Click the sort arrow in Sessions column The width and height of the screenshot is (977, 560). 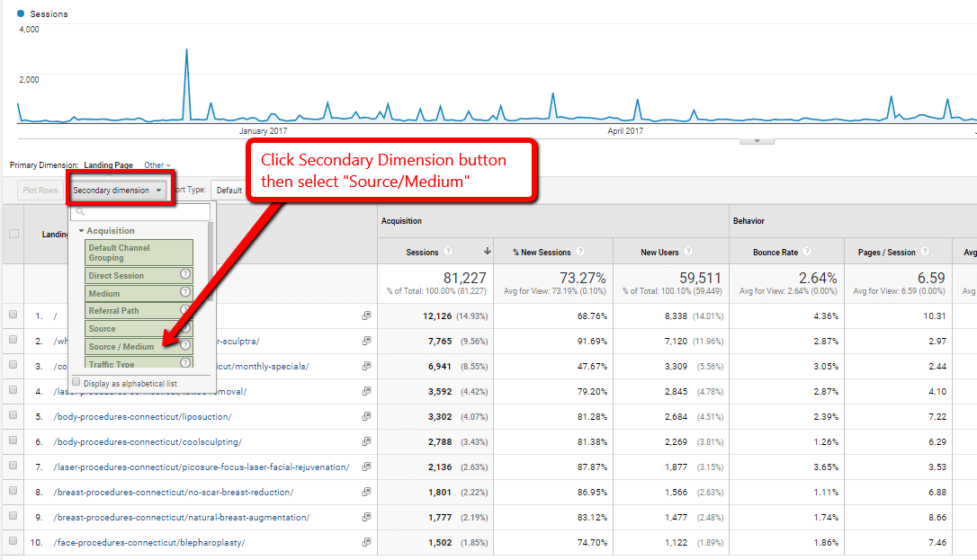pos(488,253)
